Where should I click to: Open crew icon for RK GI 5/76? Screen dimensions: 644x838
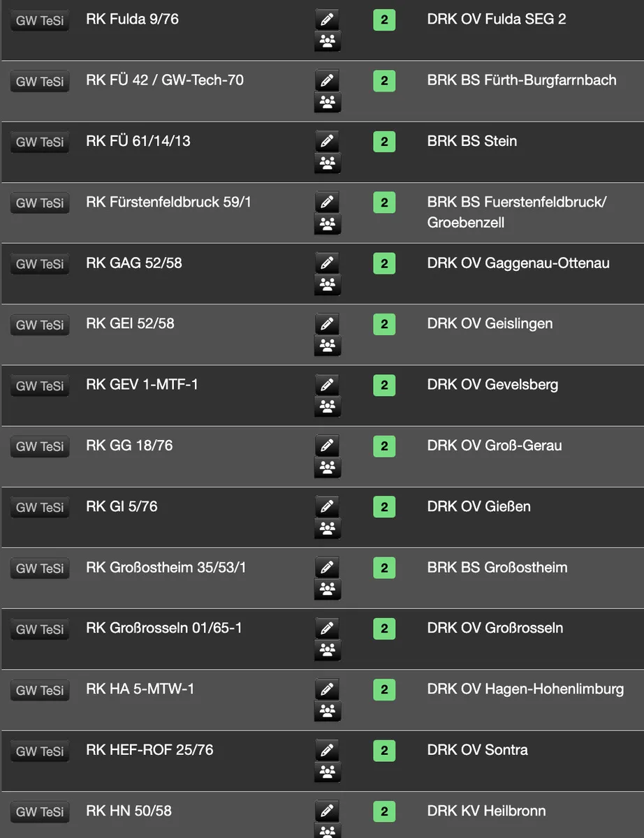tap(326, 529)
